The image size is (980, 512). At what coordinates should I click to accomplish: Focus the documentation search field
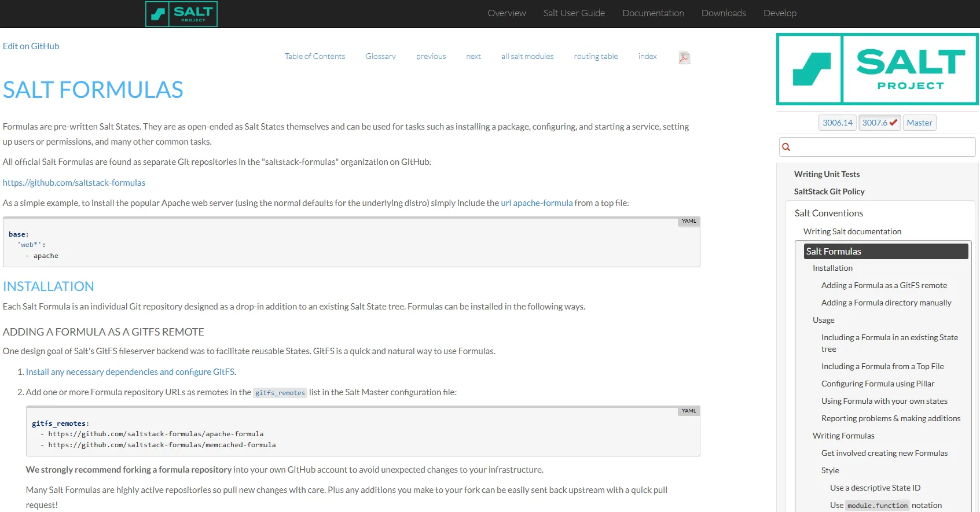coord(878,147)
